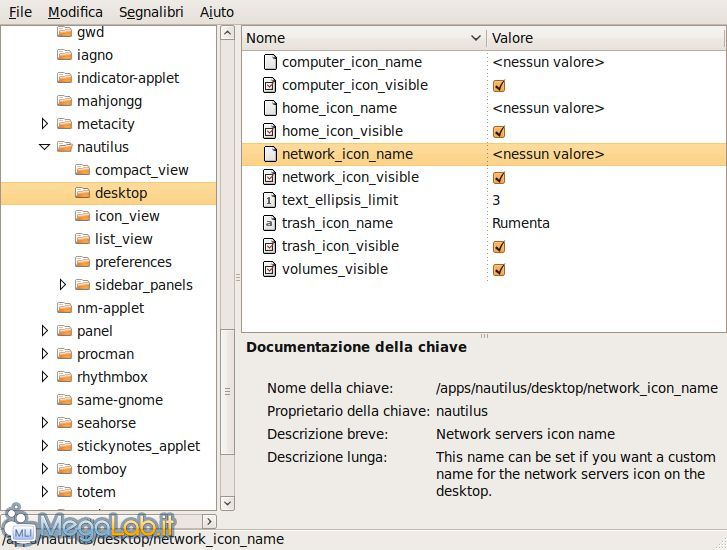Click the icon beside computer_icon_name key
The width and height of the screenshot is (727, 550).
269,62
